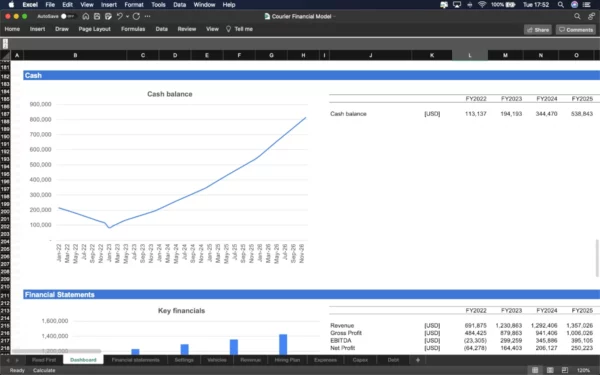The width and height of the screenshot is (600, 375).
Task: Open the Format menu in menu bar
Action: point(134,5)
